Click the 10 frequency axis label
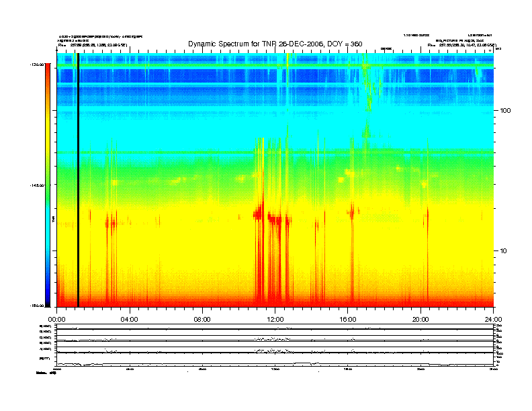 (x=504, y=251)
